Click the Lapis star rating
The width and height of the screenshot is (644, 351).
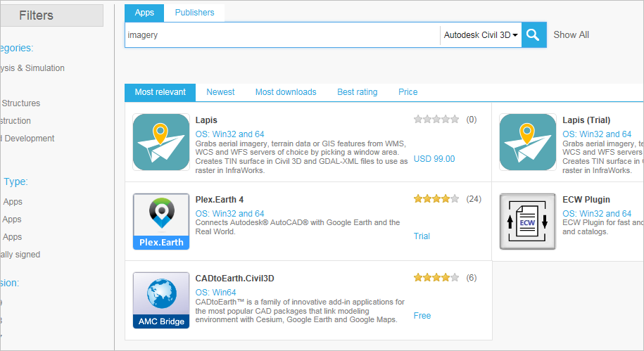(436, 120)
